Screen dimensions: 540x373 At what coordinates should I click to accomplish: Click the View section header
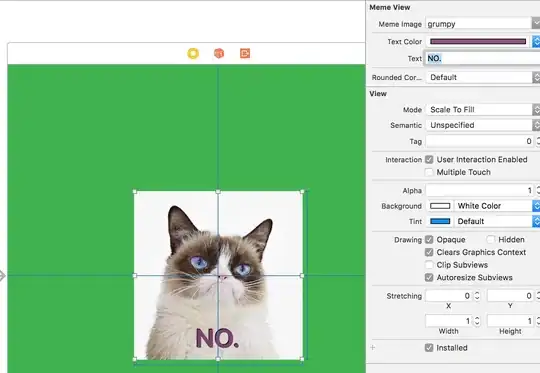(378, 94)
